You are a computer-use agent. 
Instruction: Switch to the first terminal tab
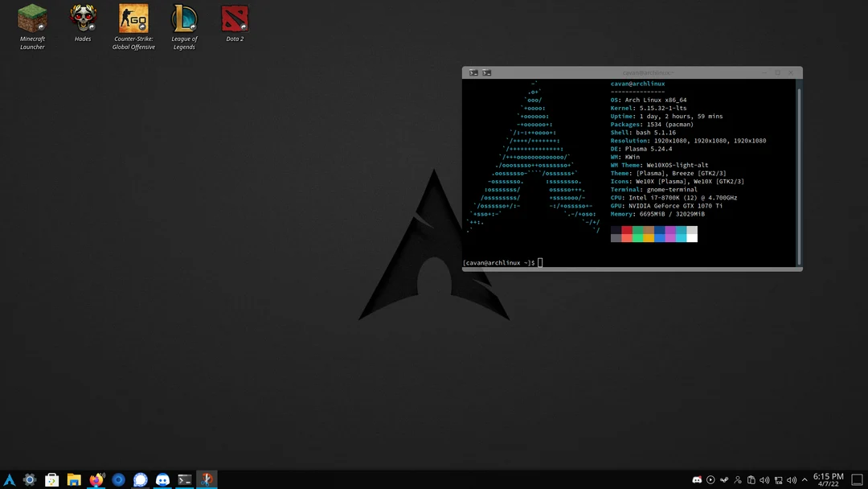point(473,72)
